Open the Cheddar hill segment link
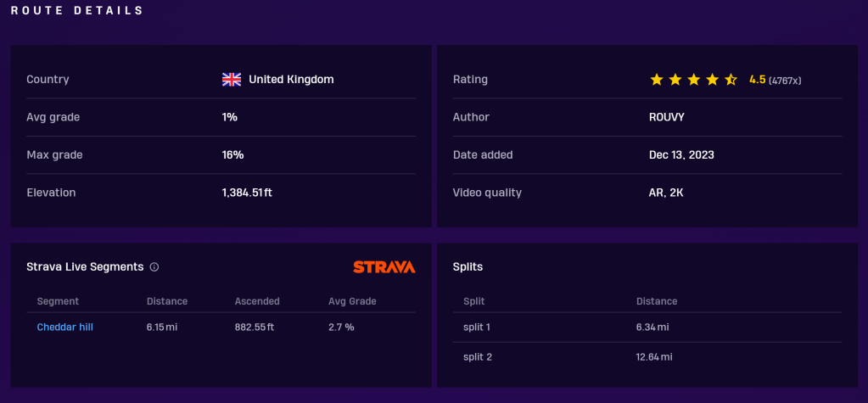 (x=64, y=327)
